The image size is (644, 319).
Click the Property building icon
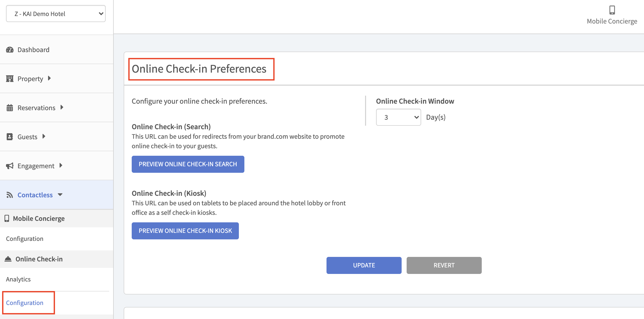coord(10,79)
